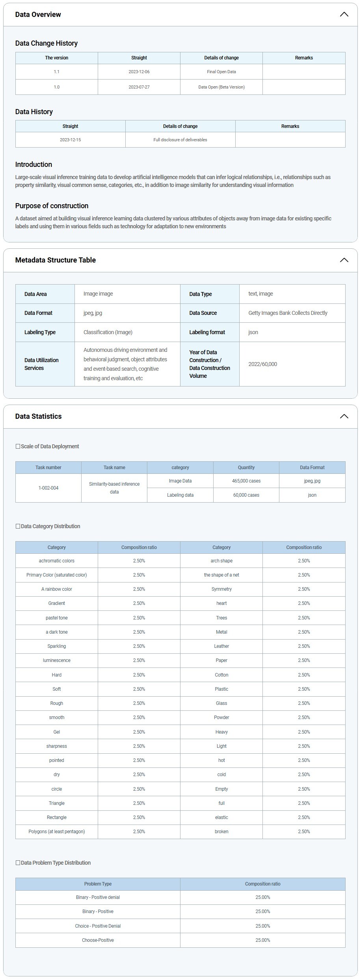Click the Scale of Data Deployment square marker
Screen dimensions: 359x980
(x=18, y=446)
